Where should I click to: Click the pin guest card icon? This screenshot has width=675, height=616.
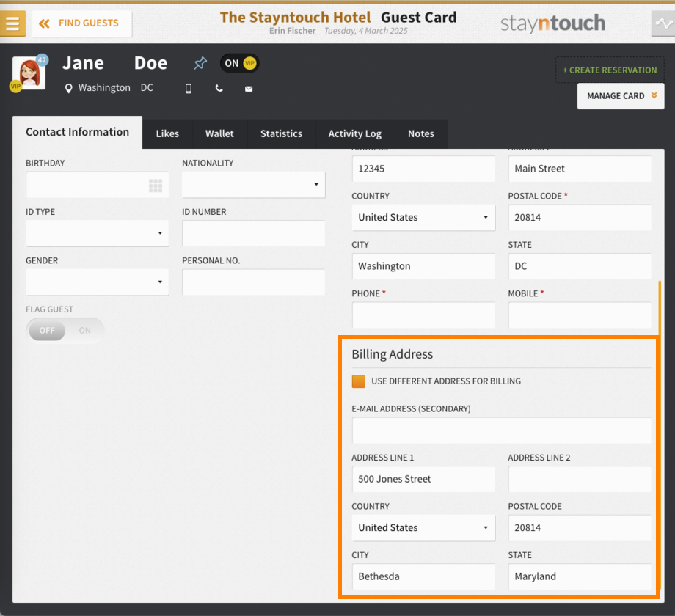click(200, 63)
